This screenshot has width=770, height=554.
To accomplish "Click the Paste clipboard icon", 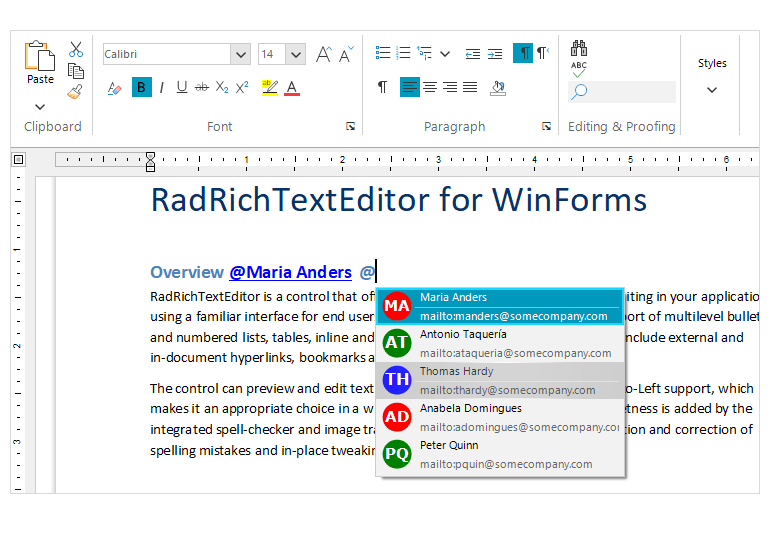I will pos(40,55).
